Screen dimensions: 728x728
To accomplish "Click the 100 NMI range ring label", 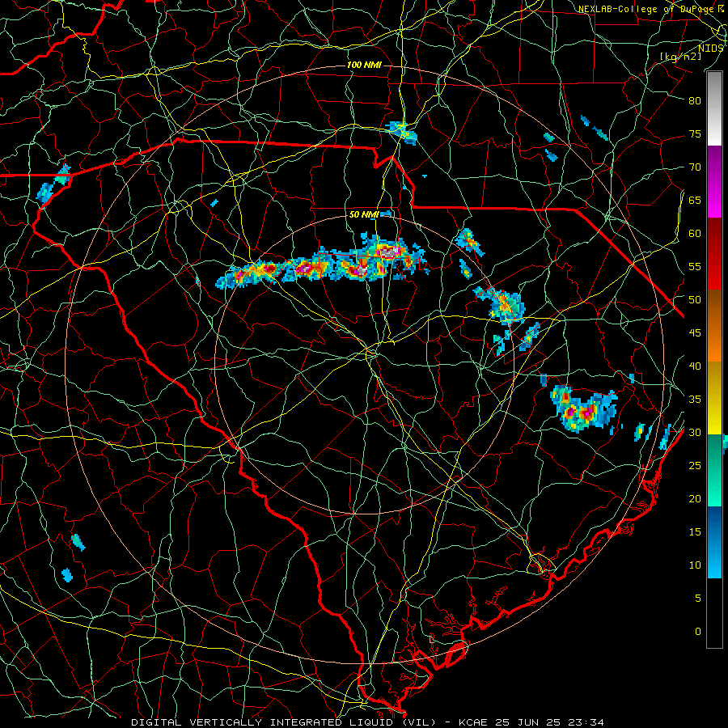I will point(364,65).
